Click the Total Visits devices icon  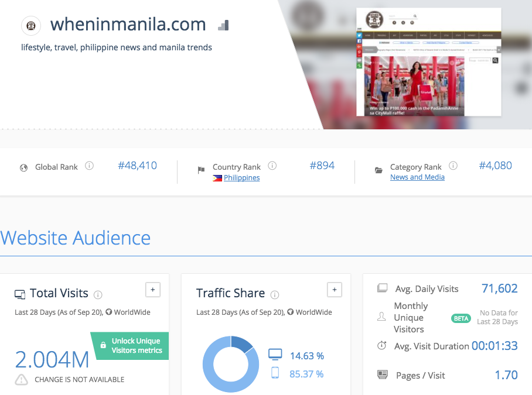coord(20,294)
